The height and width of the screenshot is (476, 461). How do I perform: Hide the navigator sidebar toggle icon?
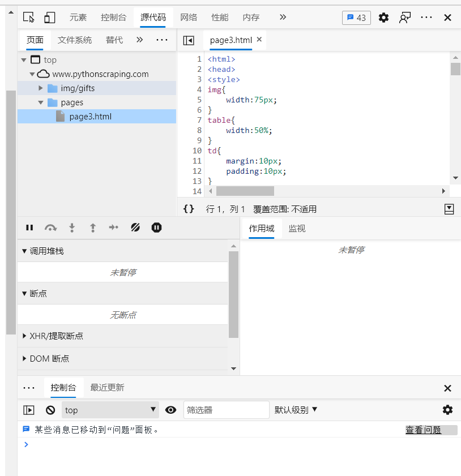tap(189, 40)
